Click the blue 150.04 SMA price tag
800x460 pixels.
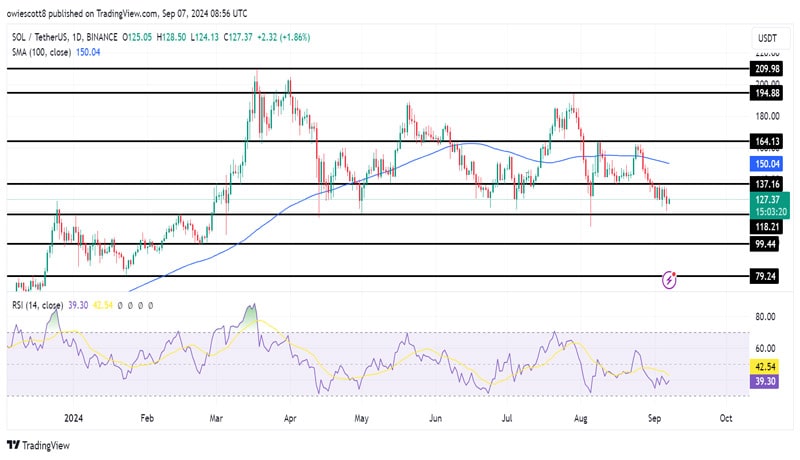[766, 164]
